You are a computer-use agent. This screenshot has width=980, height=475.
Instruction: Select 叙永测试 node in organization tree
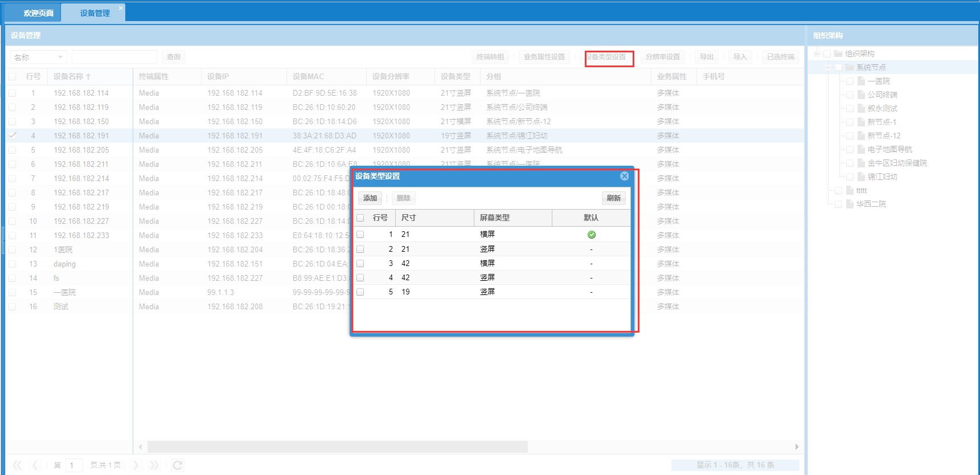(882, 108)
